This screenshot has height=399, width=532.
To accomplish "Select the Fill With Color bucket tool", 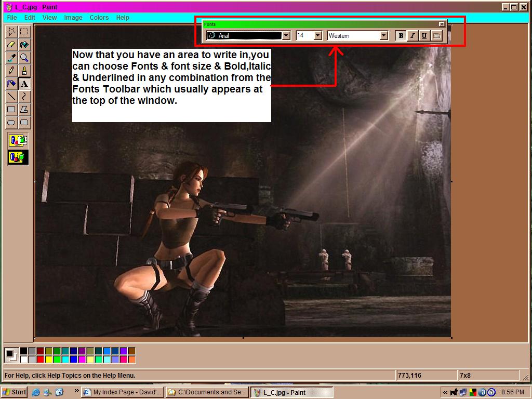I will pyautogui.click(x=24, y=45).
